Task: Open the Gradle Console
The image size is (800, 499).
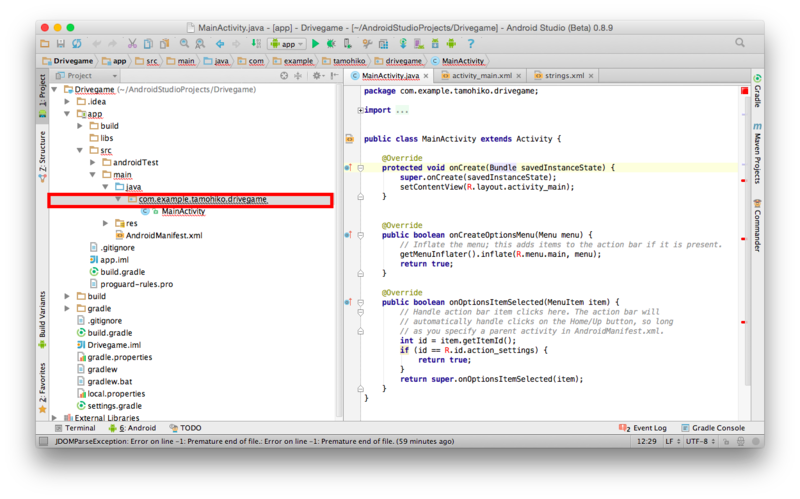Action: (x=713, y=428)
